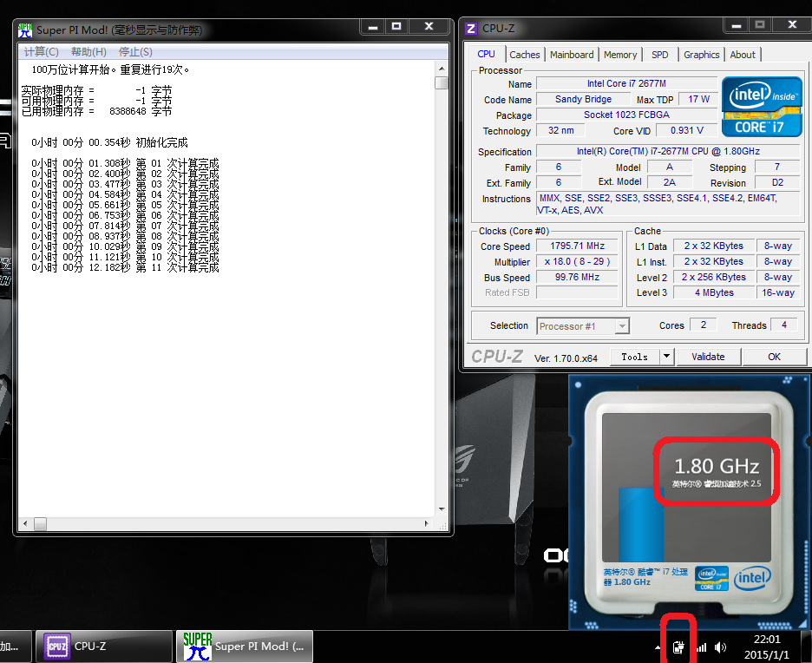Screen dimensions: 812x663
Task: Open the Processor #1 selection dropdown
Action: [x=583, y=325]
